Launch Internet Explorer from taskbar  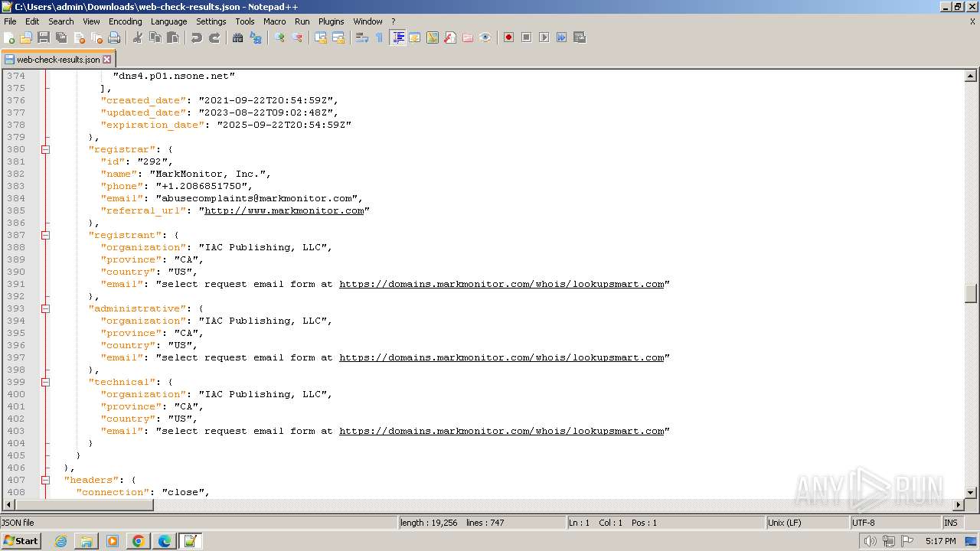60,541
